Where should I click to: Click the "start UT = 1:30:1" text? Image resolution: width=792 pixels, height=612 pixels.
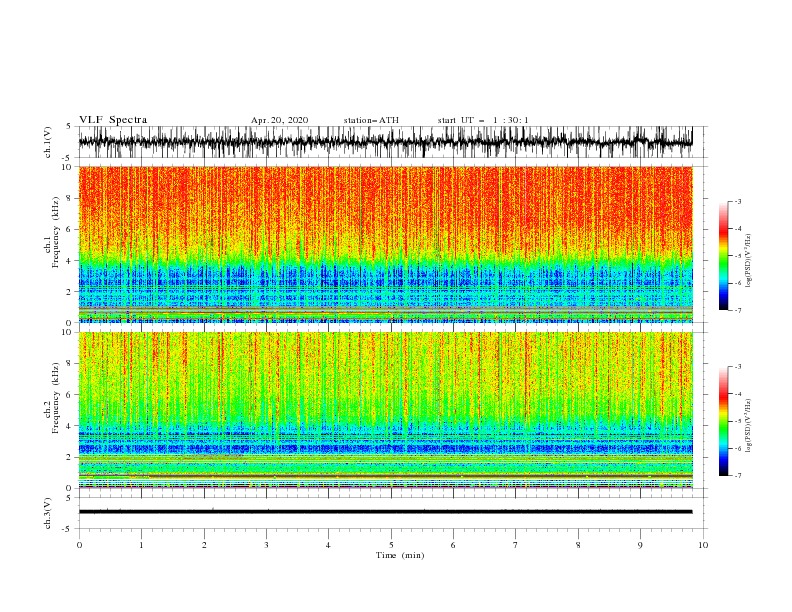point(483,120)
